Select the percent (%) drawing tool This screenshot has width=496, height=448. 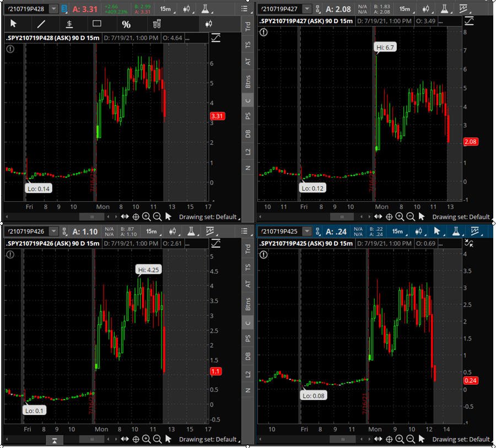126,24
